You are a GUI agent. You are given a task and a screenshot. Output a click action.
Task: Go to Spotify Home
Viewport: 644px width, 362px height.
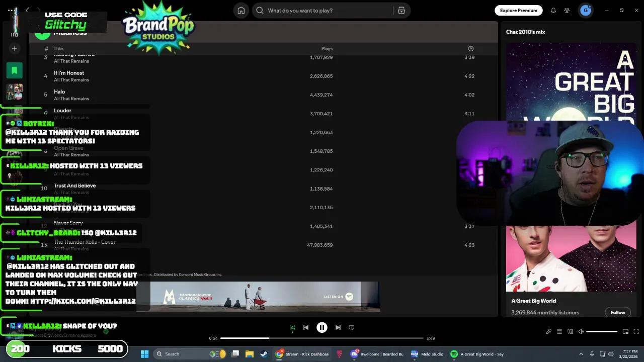(241, 11)
